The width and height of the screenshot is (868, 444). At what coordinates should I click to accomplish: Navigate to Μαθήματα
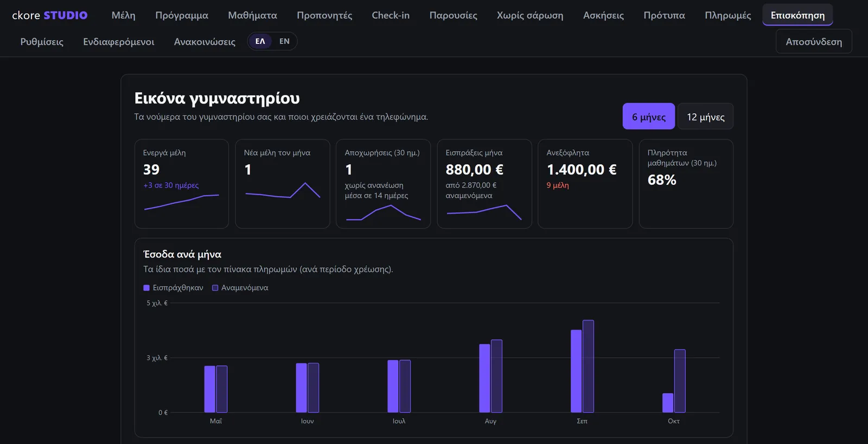[252, 15]
